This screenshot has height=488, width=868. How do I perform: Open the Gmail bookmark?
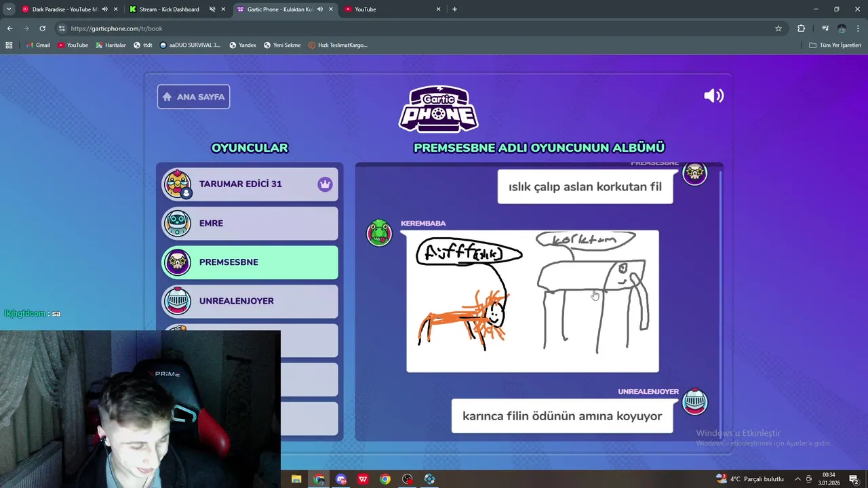pos(38,45)
